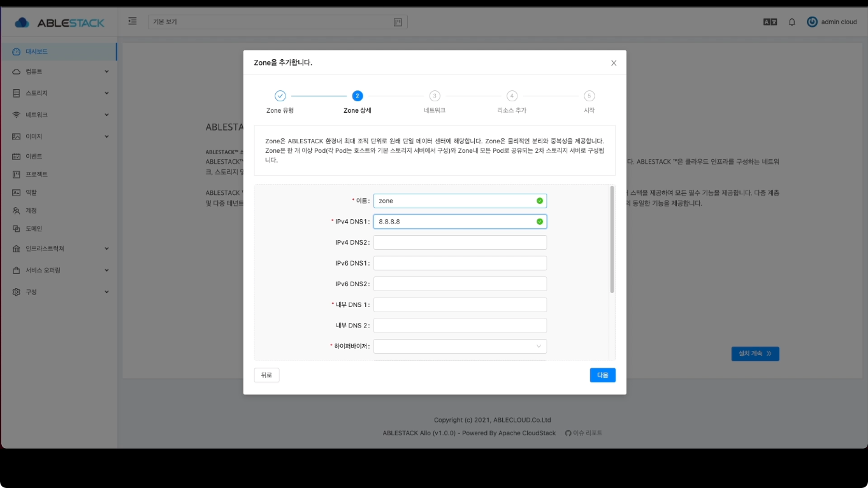Open the 도메인 menu item
This screenshot has height=488, width=868.
tap(59, 229)
